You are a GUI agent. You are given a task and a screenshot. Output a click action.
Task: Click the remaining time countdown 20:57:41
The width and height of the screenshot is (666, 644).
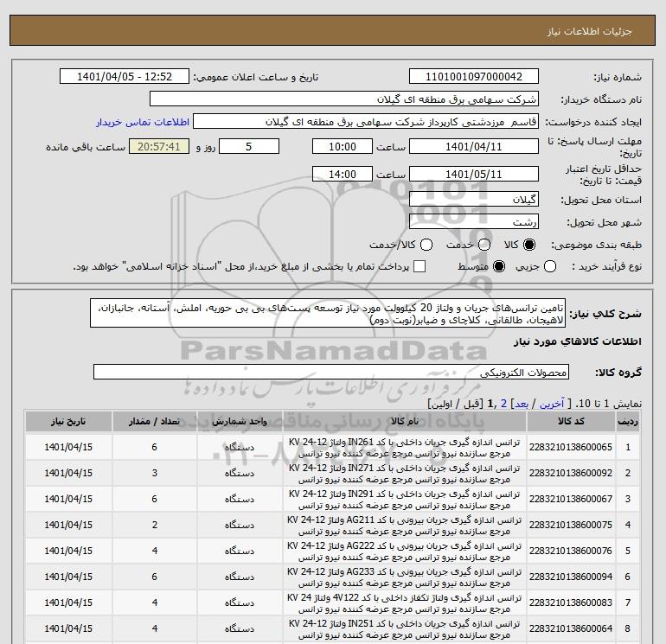pos(159,146)
